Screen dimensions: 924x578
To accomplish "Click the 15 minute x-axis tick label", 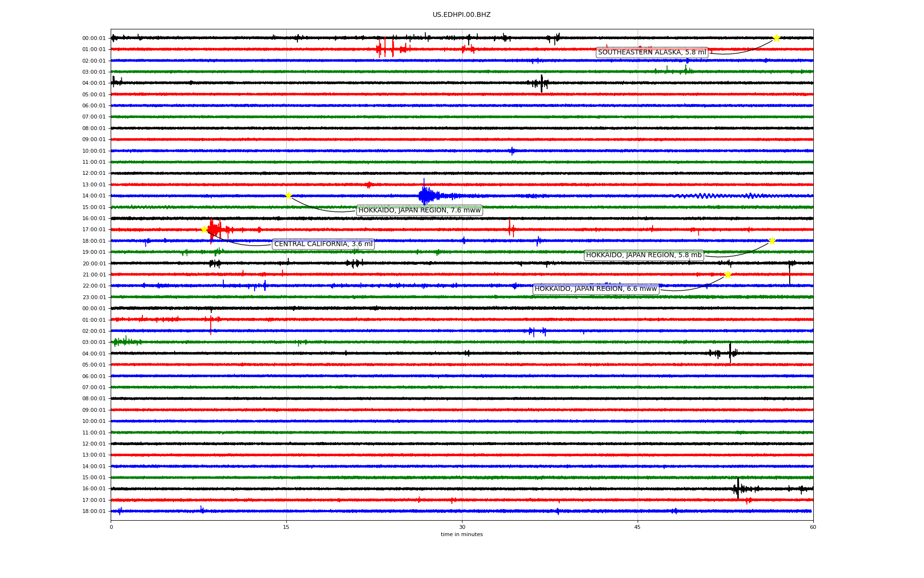I will [286, 527].
